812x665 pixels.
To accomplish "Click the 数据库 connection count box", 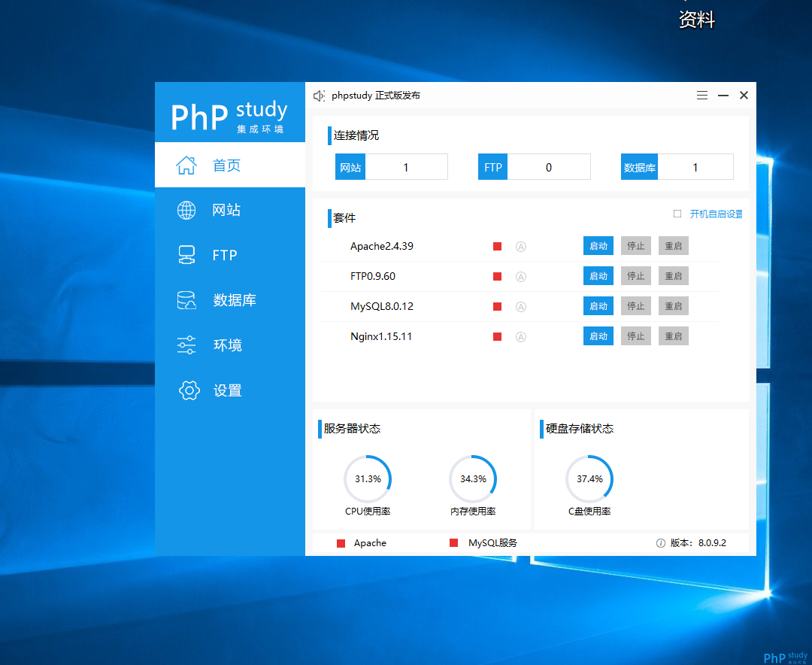I will 677,167.
